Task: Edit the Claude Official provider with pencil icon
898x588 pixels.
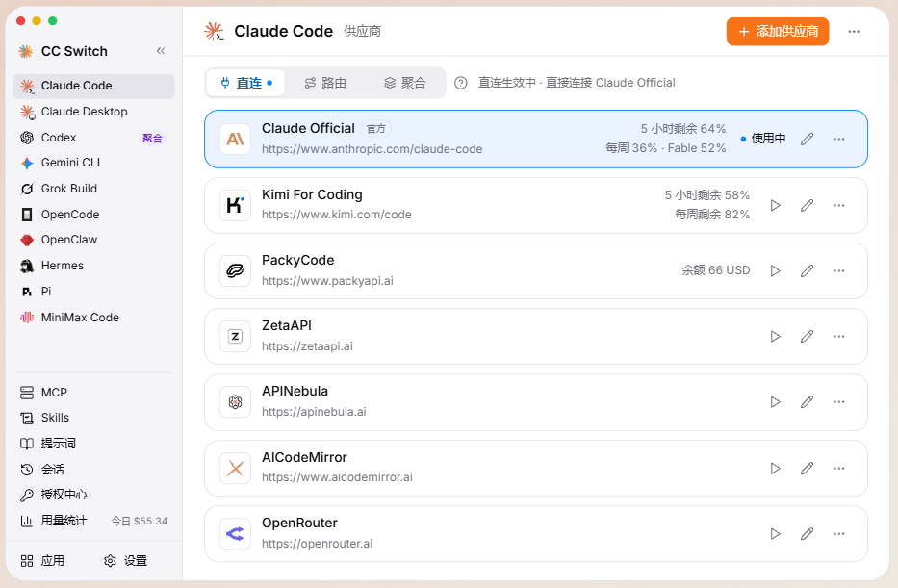Action: 807,140
